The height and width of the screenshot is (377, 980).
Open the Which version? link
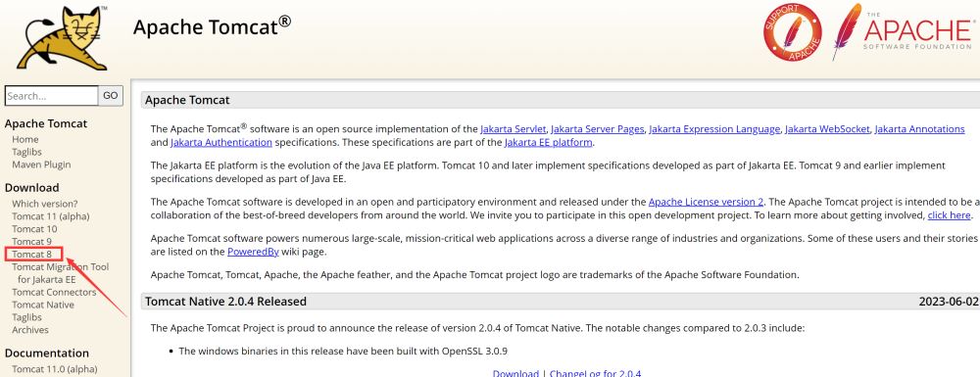tap(45, 204)
